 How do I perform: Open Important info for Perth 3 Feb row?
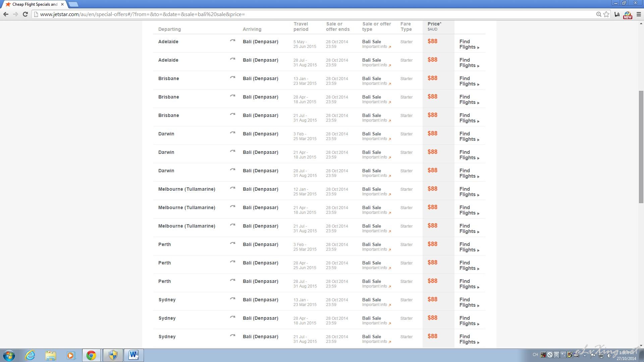[376, 249]
